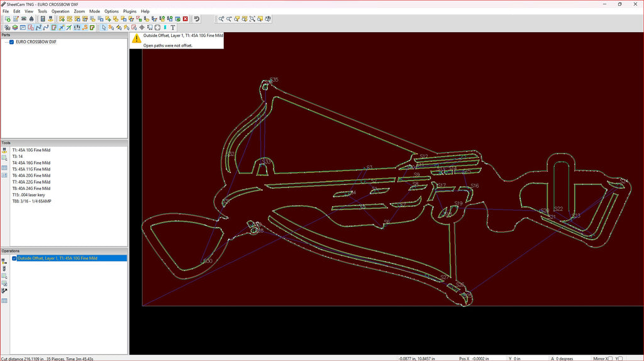Click the black arrow icon in Operations sidebar
Viewport: 644px width, 361px height.
[x=4, y=291]
